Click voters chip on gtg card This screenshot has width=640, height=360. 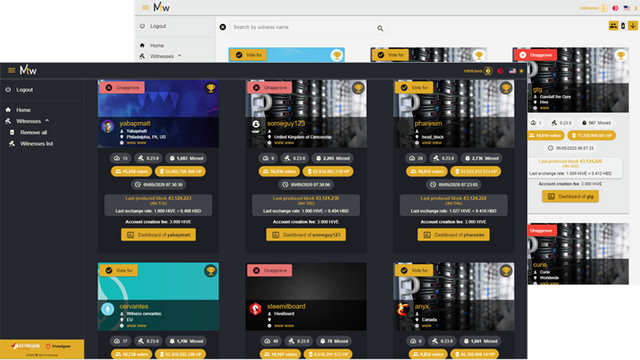545,136
